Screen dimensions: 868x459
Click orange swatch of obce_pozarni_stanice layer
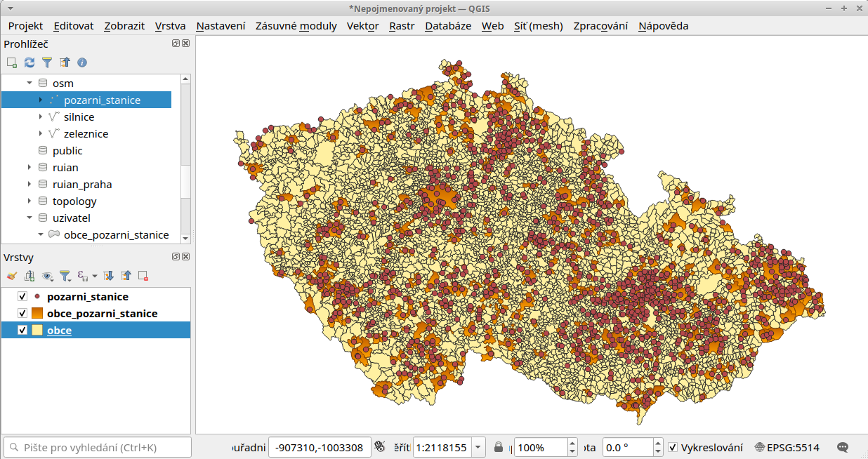37,314
